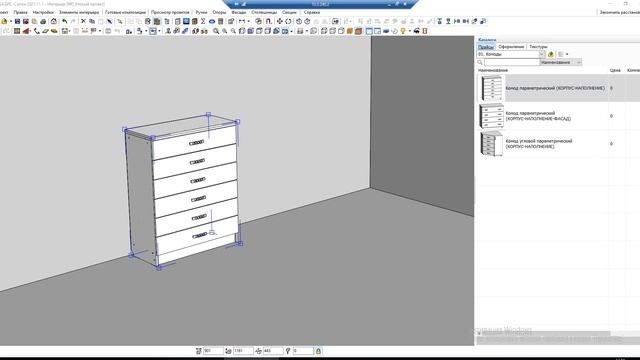Click the catalog search input field
Image resolution: width=640 pixels, height=360 pixels.
[512, 62]
